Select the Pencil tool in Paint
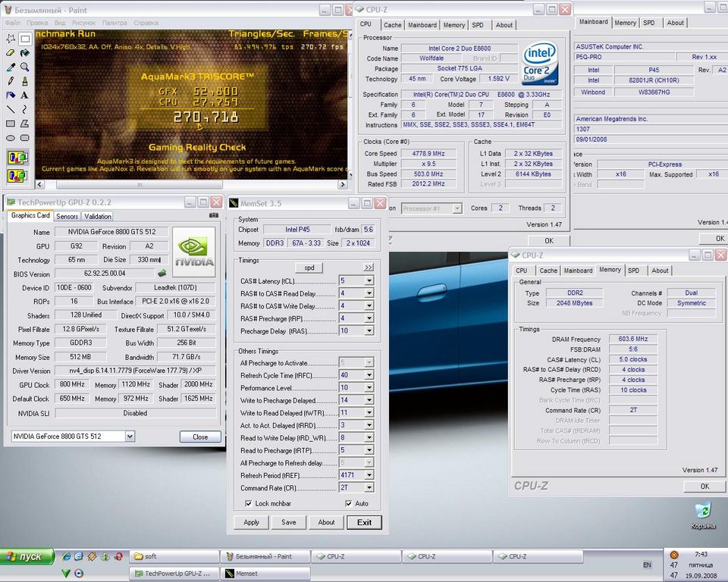Viewport: 728px width, 582px height. point(11,81)
